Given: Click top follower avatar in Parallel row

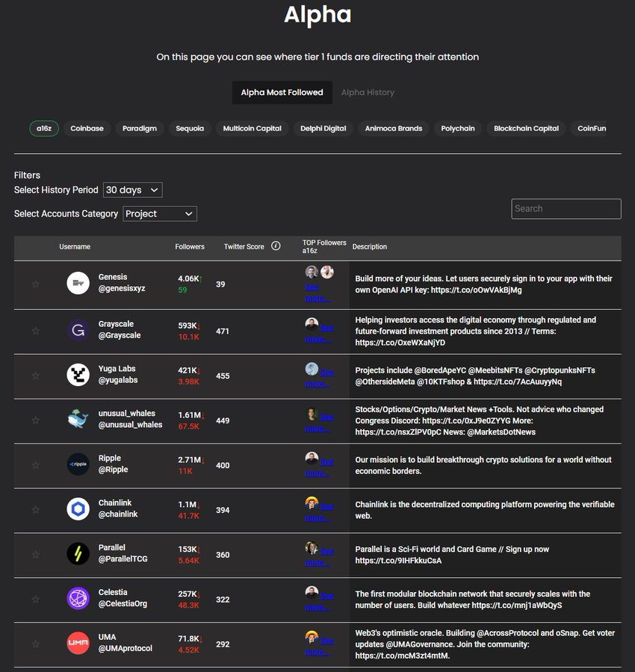Looking at the screenshot, I should pyautogui.click(x=312, y=548).
